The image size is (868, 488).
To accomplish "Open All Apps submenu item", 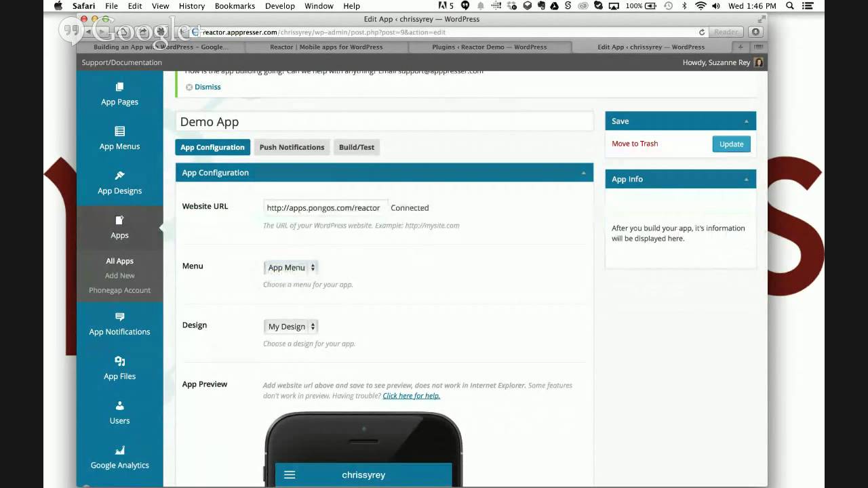I will point(119,261).
